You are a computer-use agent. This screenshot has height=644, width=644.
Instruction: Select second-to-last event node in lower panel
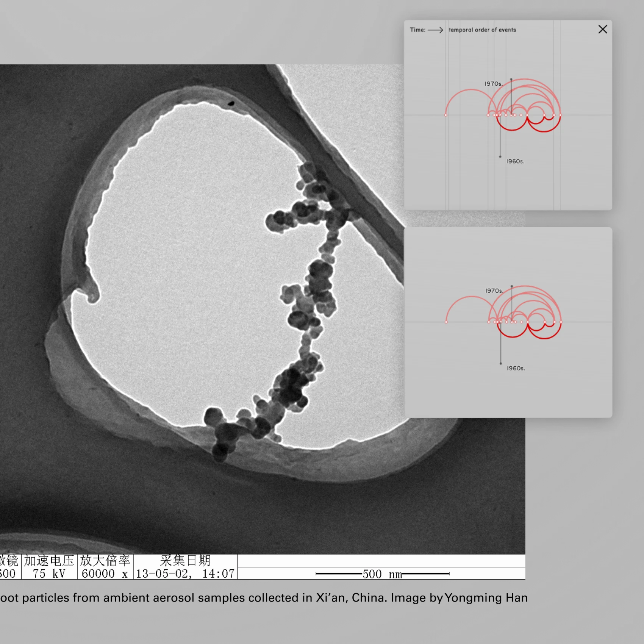(555, 322)
